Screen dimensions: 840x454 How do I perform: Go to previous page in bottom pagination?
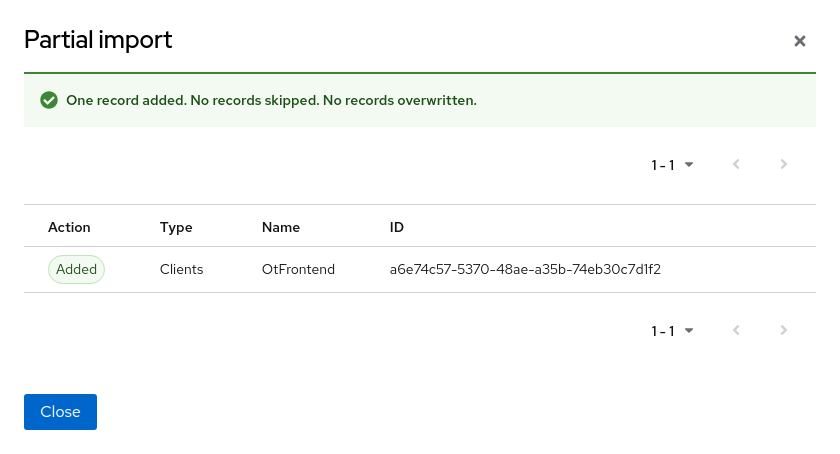736,331
